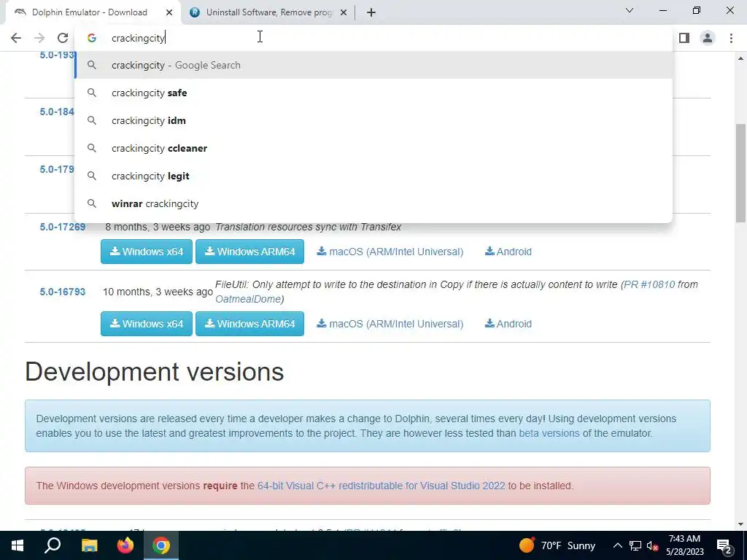Click the scrollbar up arrow
The width and height of the screenshot is (747, 560).
(740, 58)
